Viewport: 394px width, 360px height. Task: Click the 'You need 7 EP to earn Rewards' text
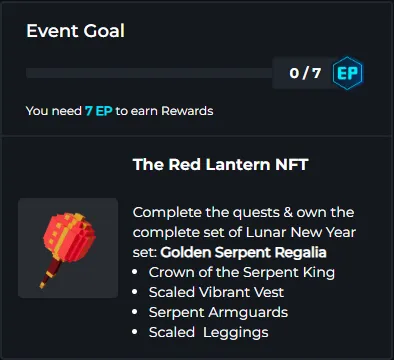pos(119,111)
